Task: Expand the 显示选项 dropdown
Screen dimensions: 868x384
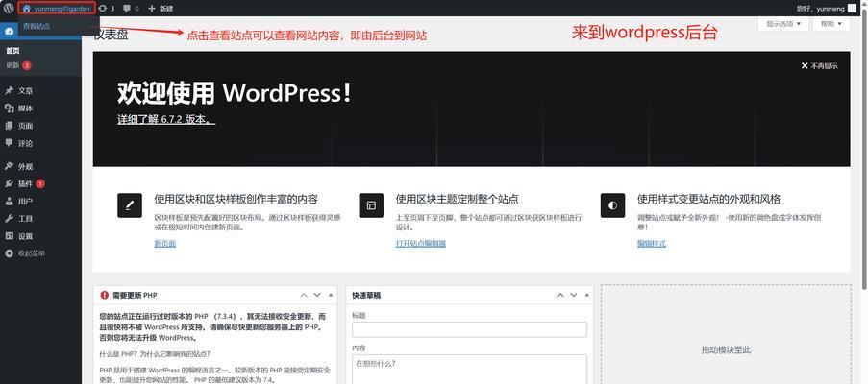Action: [x=783, y=24]
